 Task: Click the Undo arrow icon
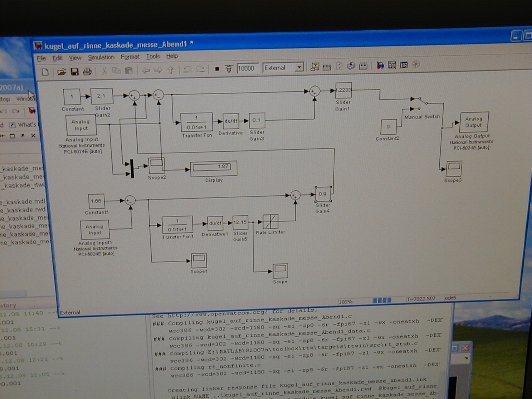(187, 70)
